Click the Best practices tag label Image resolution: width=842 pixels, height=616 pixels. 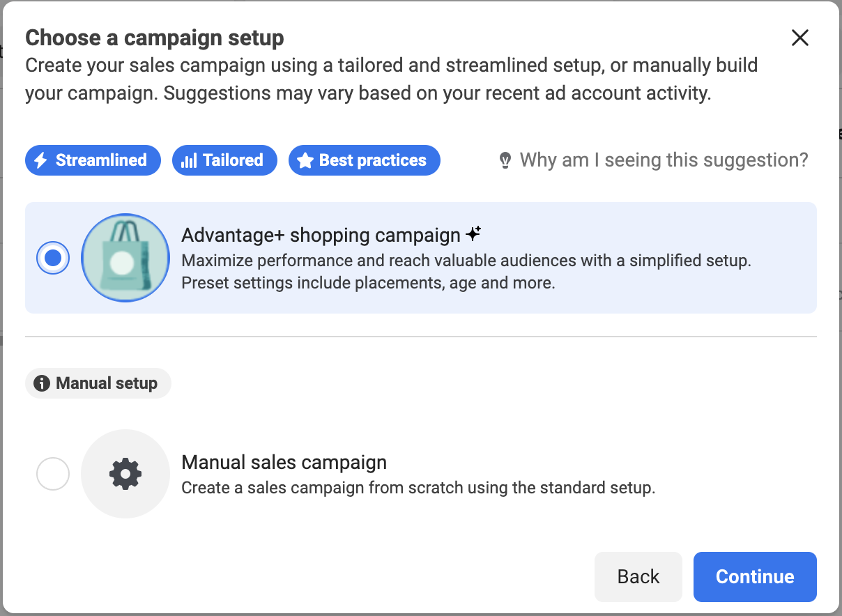point(372,160)
